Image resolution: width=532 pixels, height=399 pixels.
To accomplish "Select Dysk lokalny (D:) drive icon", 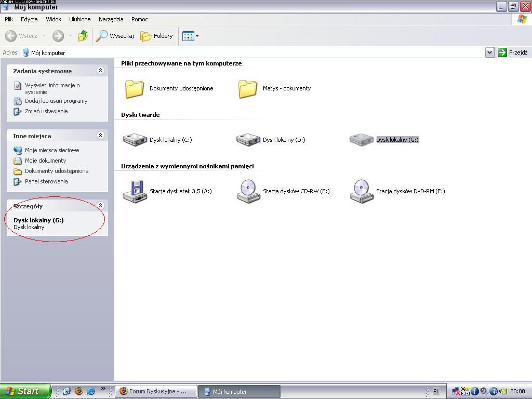I will (248, 140).
